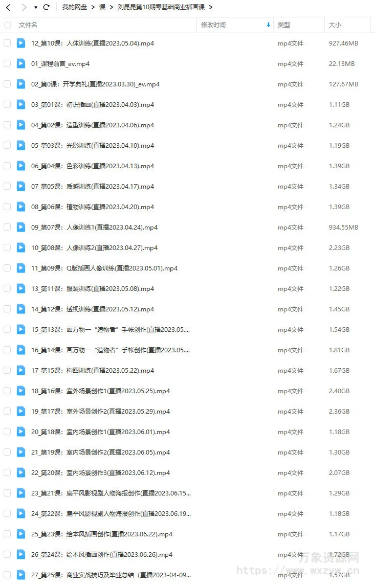375x588 pixels.
Task: Open the navigation history dropdown triangle
Action: 36,8
